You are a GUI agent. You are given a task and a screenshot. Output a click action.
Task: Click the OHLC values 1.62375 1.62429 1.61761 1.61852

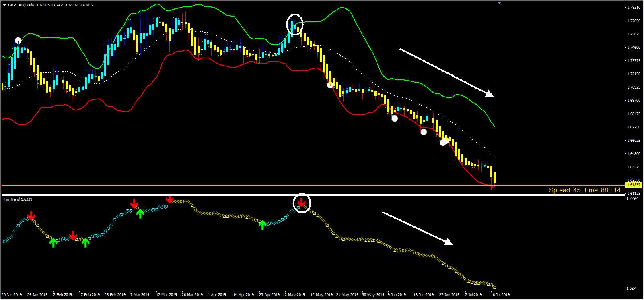pos(64,5)
